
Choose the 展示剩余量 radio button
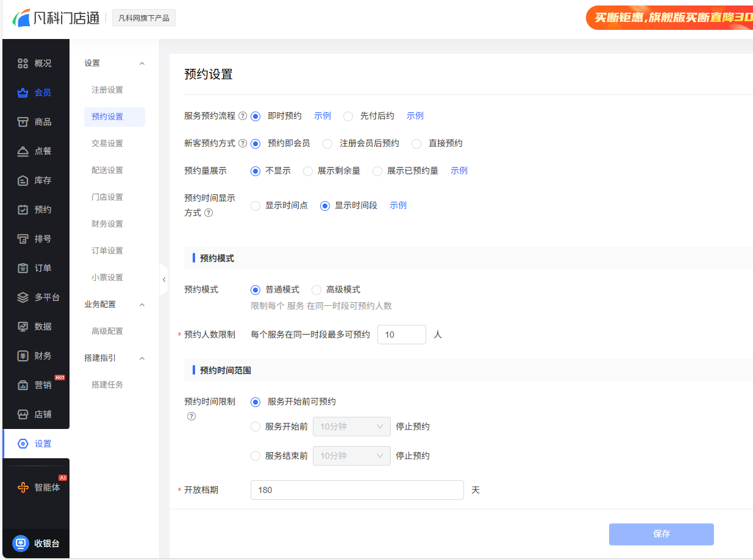click(x=308, y=171)
